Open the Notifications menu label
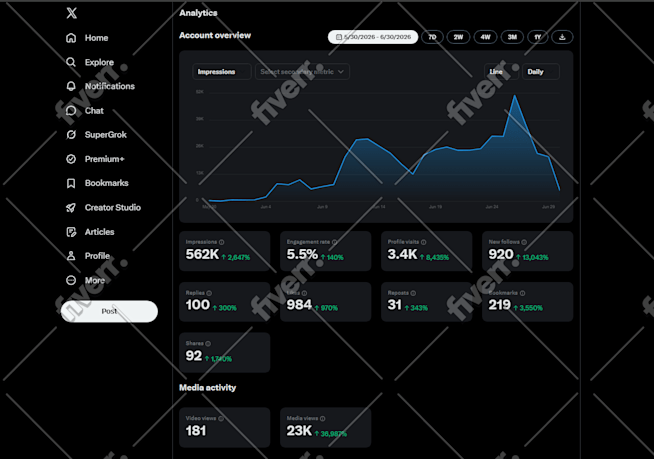Viewport: 654px width, 459px height. point(110,86)
